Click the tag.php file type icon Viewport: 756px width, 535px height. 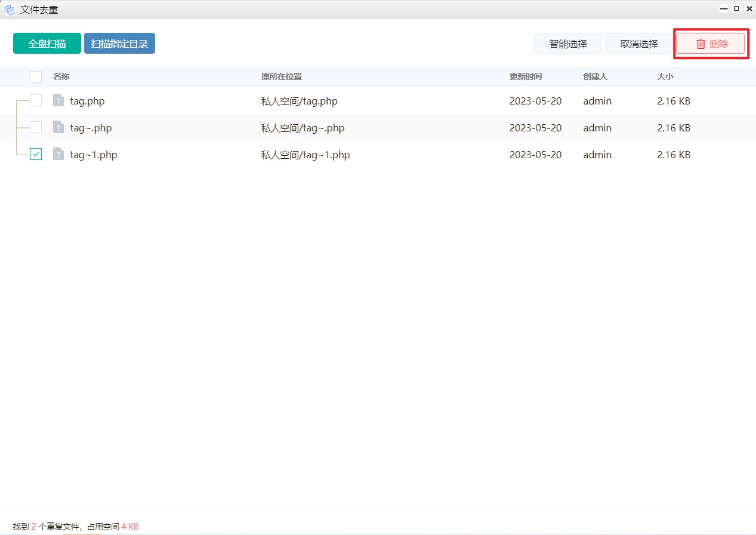coord(58,101)
